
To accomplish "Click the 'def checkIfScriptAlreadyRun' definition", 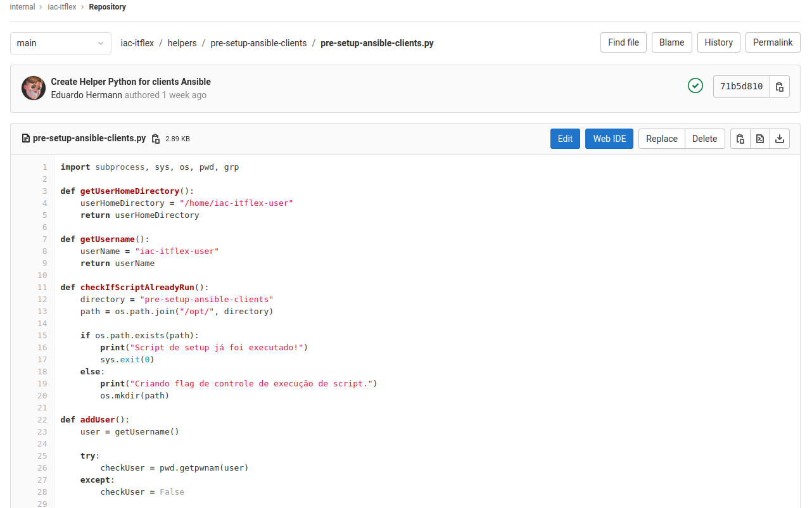I will [x=134, y=288].
